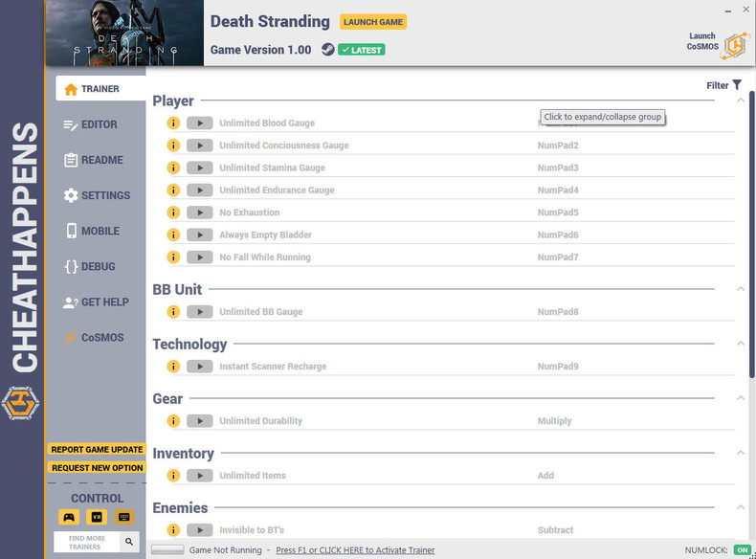This screenshot has height=559, width=756.
Task: Show info for Unlimited Endurance Gauge
Action: pos(173,190)
